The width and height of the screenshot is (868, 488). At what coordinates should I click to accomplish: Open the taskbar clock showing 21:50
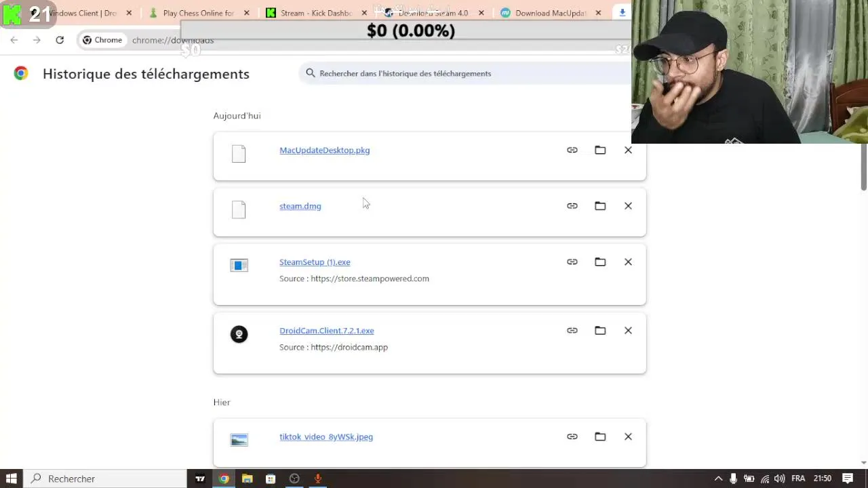(823, 479)
